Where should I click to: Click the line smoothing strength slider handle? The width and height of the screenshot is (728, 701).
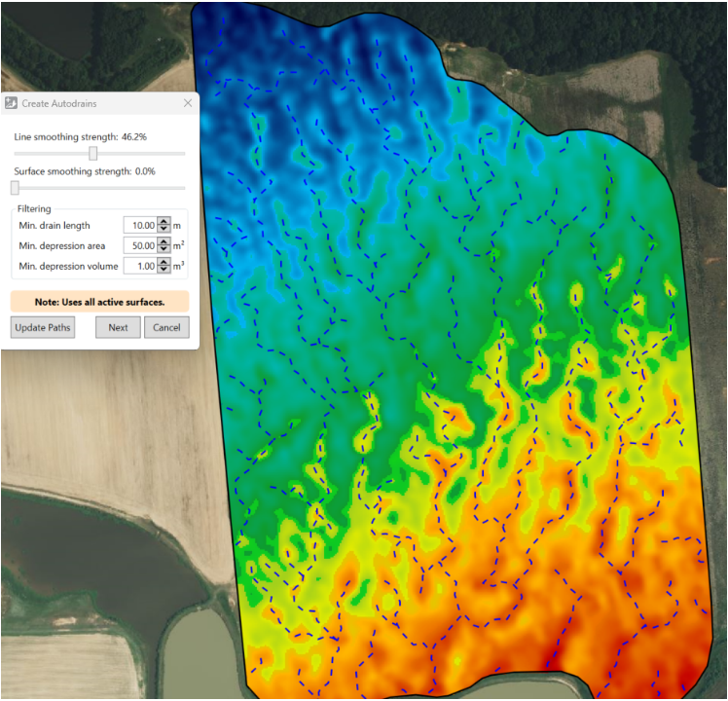pyautogui.click(x=93, y=153)
